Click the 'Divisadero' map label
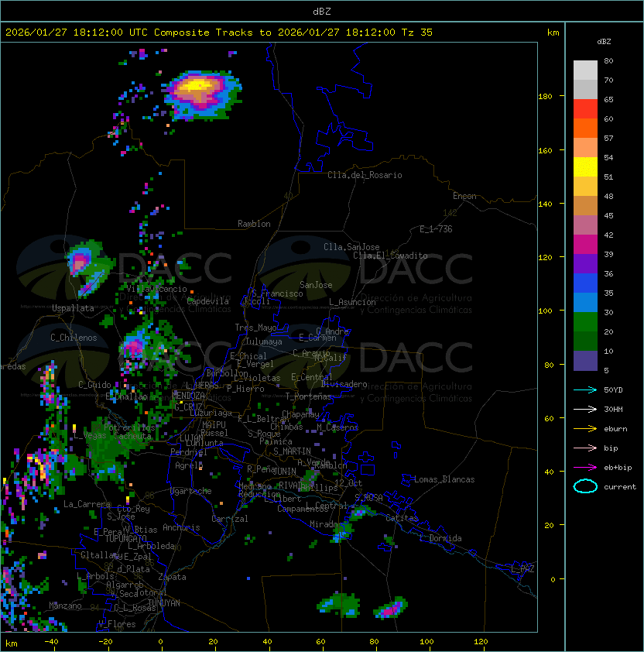 (344, 384)
